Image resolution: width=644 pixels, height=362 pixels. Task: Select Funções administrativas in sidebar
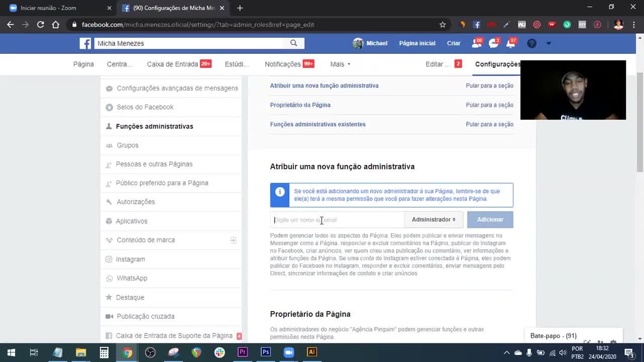point(171,126)
